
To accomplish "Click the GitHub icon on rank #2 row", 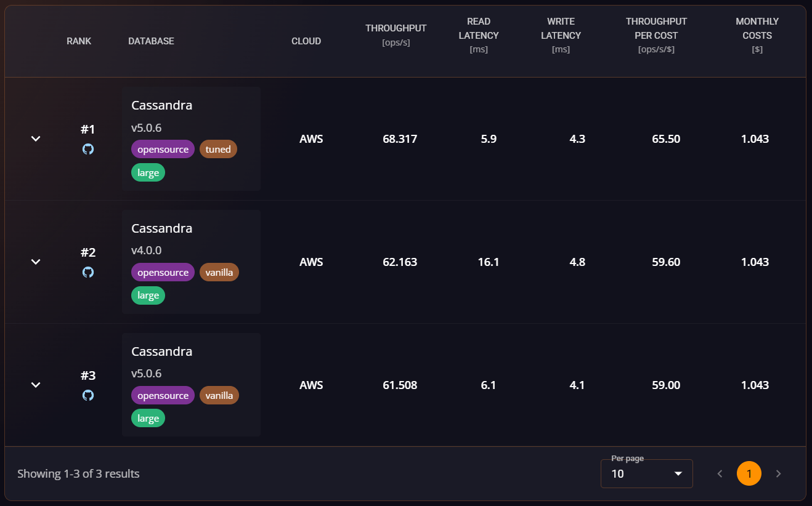I will (x=88, y=271).
